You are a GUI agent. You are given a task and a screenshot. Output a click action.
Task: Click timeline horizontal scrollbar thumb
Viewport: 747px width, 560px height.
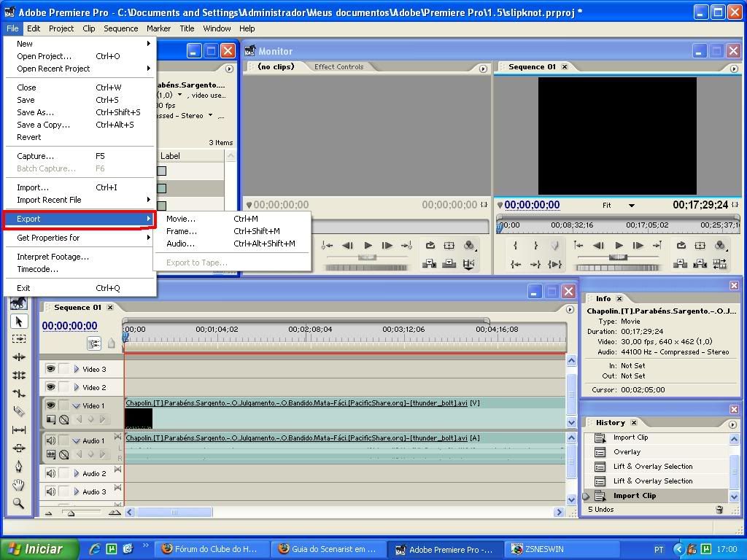(x=174, y=513)
